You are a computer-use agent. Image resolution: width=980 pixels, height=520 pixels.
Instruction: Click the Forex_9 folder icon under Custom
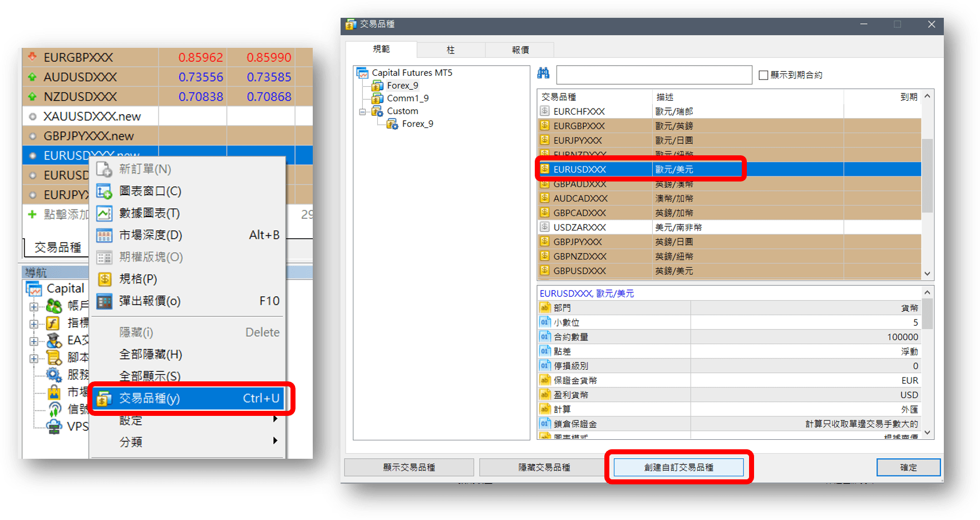coord(392,124)
